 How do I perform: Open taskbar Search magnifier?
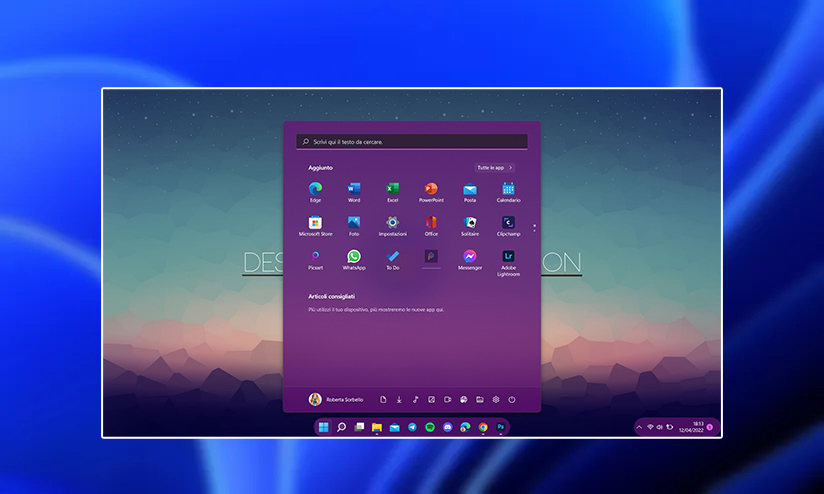342,427
